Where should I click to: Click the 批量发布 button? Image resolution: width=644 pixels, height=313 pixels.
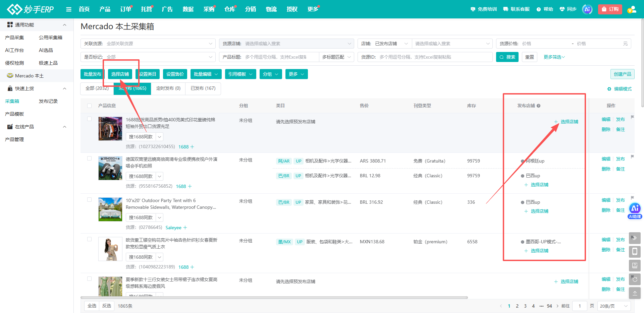pyautogui.click(x=93, y=74)
